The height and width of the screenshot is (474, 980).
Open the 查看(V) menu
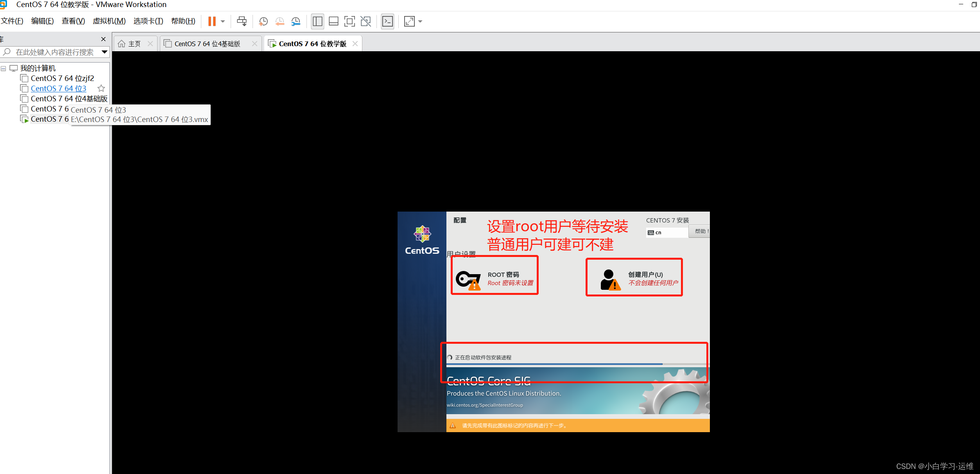coord(73,21)
